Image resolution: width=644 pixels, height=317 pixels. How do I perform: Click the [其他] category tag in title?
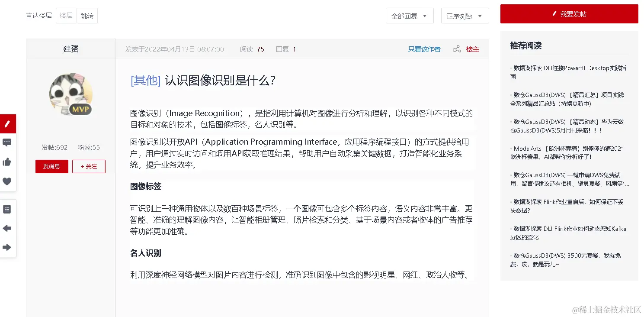coord(146,81)
